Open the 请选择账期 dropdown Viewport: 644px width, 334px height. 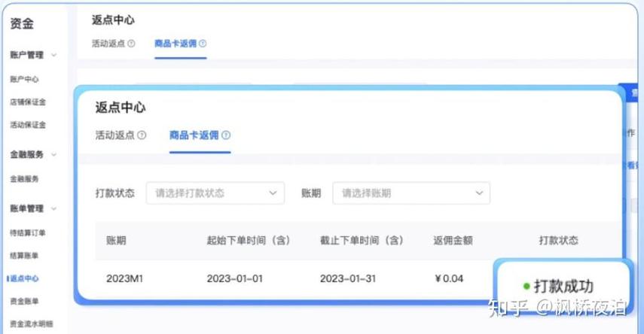point(411,193)
